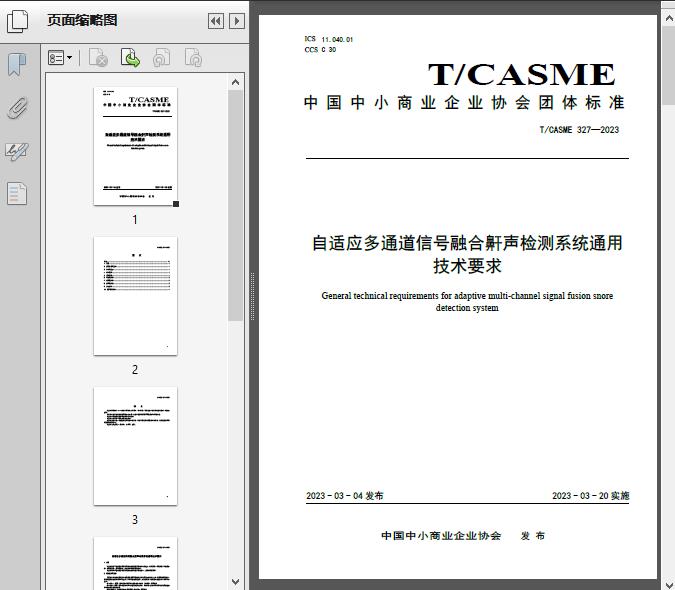Click the resize handle on page 1 thumbnail
675x590 pixels.
click(x=176, y=204)
